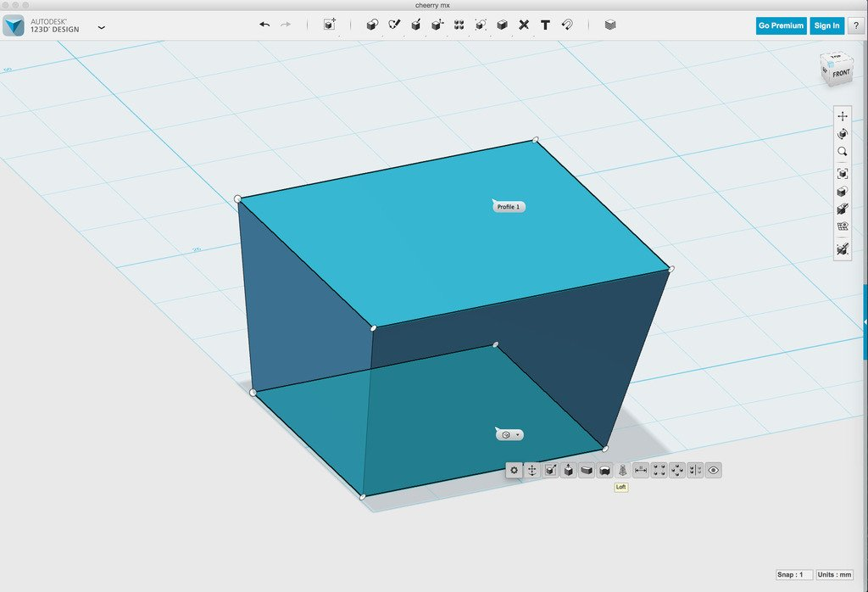Click the Mirror icon in context toolbar
Image resolution: width=868 pixels, height=592 pixels.
(x=695, y=470)
